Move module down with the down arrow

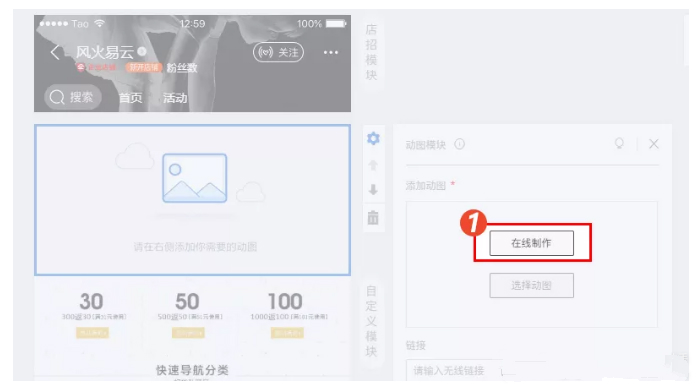pyautogui.click(x=373, y=190)
